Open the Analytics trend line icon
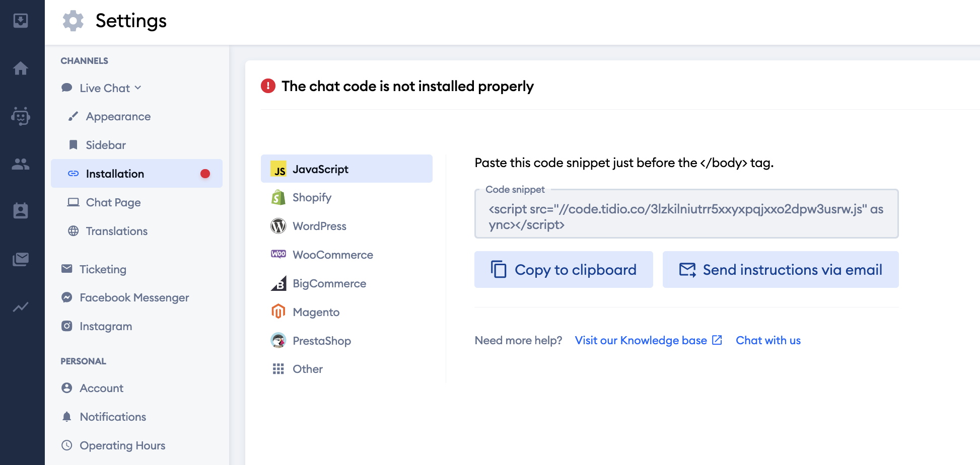Screen dimensions: 980x465 21,307
